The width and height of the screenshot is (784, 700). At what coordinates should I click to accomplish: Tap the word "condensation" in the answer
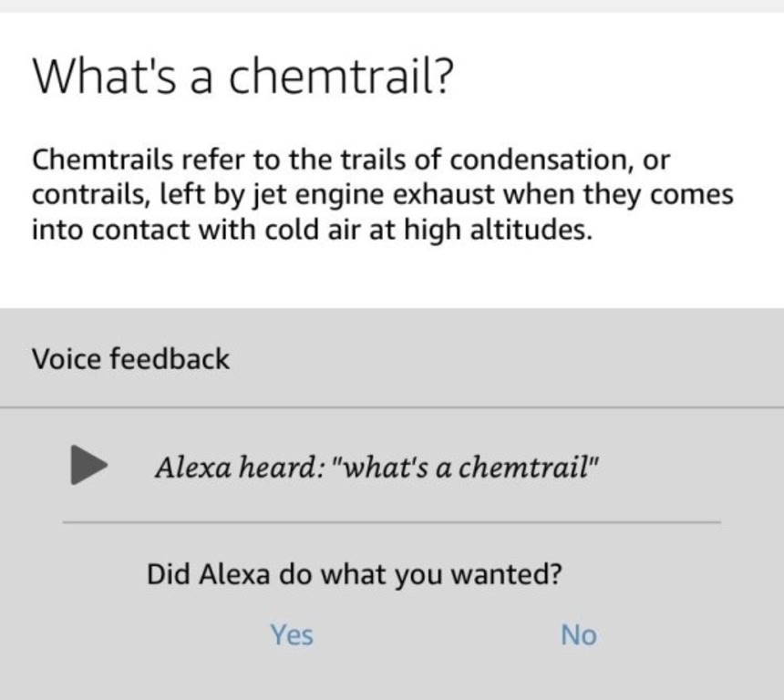point(531,160)
